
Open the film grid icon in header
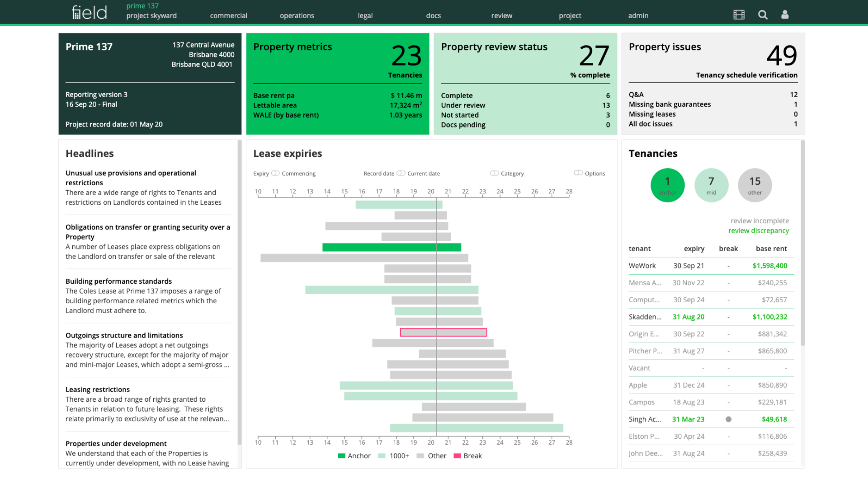pyautogui.click(x=739, y=15)
